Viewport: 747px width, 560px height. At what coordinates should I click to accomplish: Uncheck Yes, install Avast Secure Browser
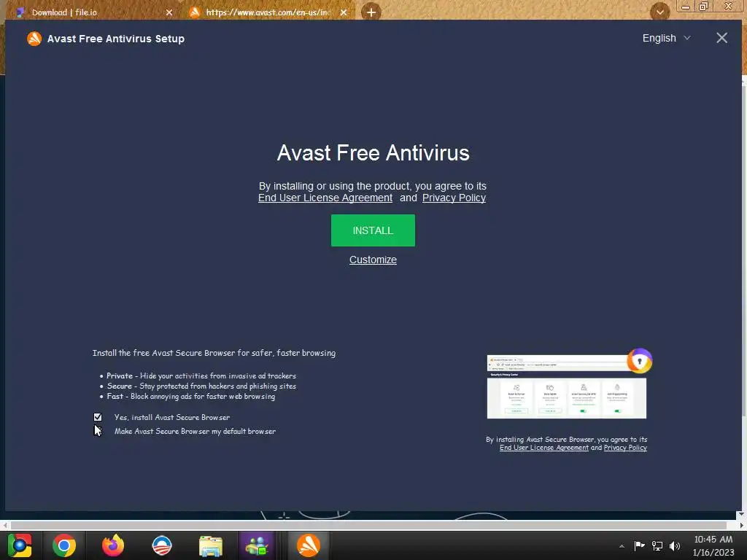pos(98,417)
